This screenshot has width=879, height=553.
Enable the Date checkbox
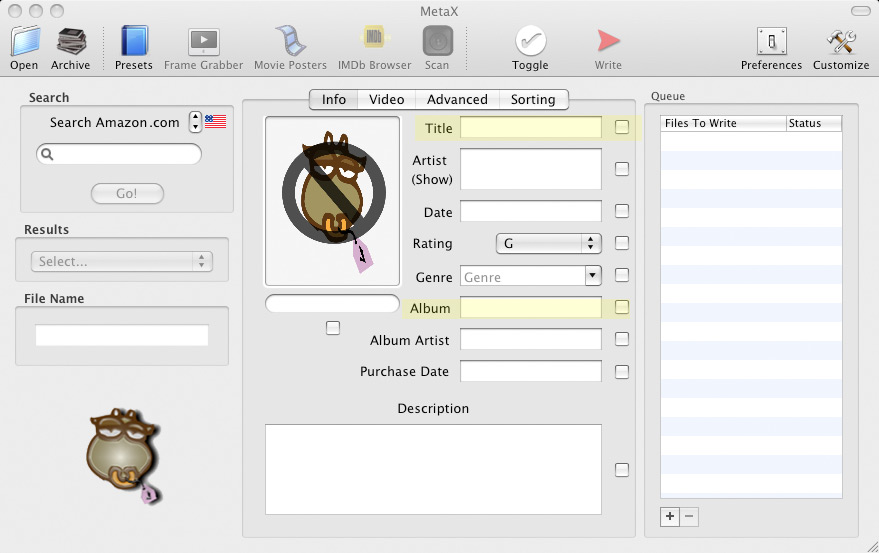(x=622, y=211)
